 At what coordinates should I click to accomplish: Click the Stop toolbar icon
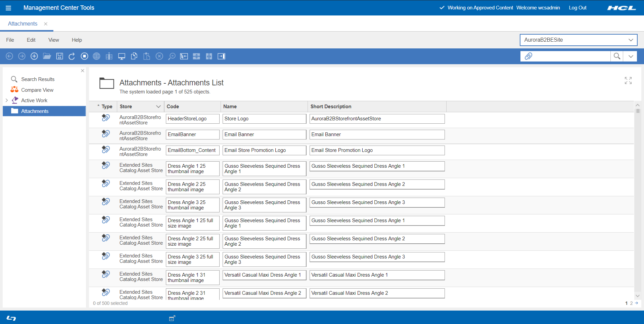click(84, 56)
